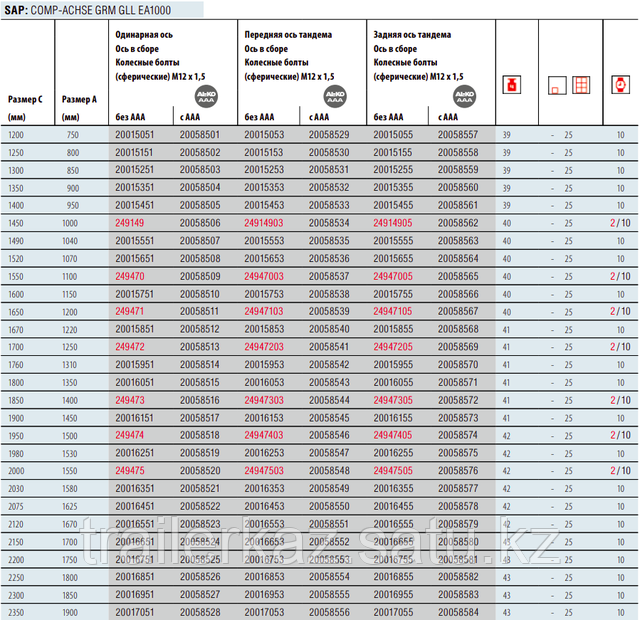640x620 pixels.
Task: Select part number 20015053
Action: coord(264,135)
